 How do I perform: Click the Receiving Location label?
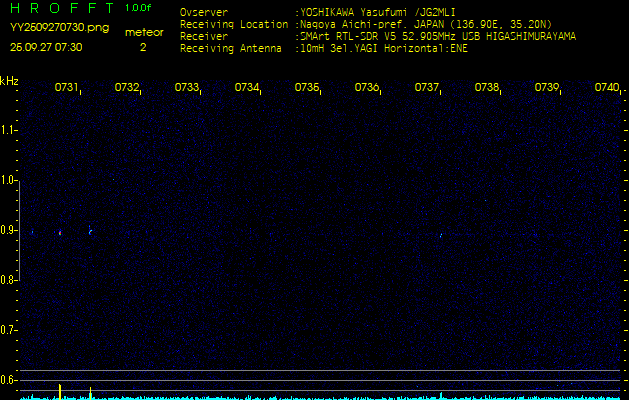click(234, 24)
